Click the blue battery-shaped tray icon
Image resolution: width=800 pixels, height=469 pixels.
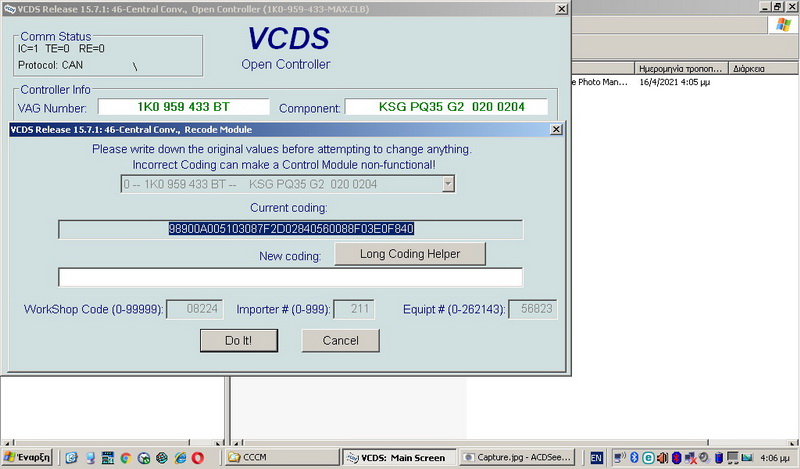(x=719, y=458)
